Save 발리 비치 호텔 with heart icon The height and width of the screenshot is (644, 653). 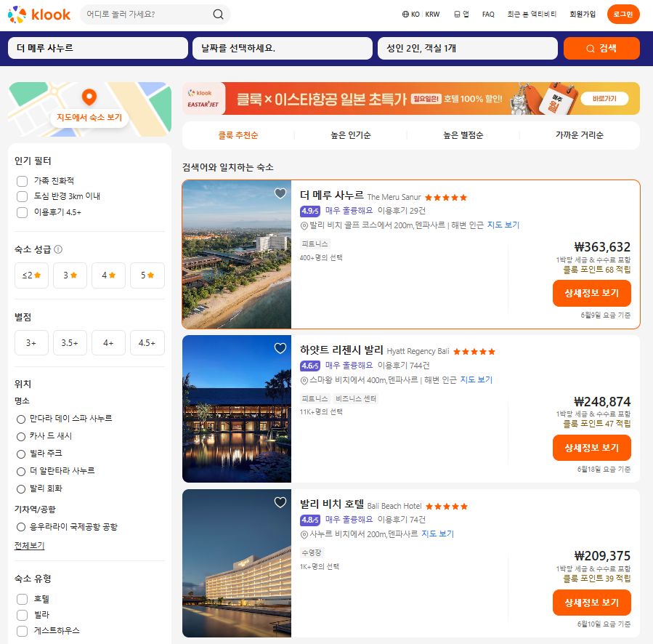(280, 502)
